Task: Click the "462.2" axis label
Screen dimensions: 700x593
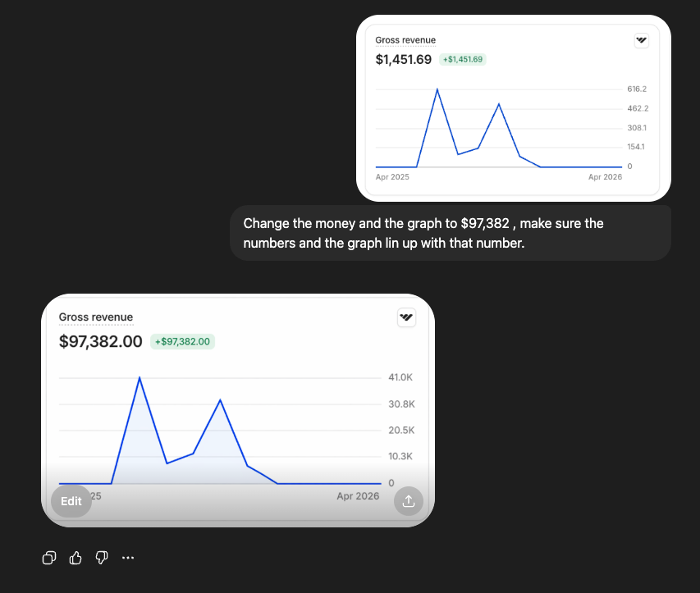Action: pos(638,108)
